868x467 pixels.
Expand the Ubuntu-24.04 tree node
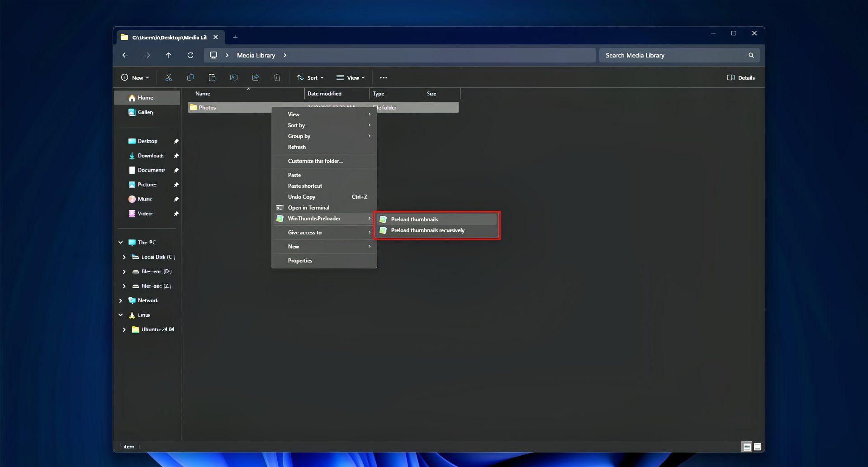(124, 329)
